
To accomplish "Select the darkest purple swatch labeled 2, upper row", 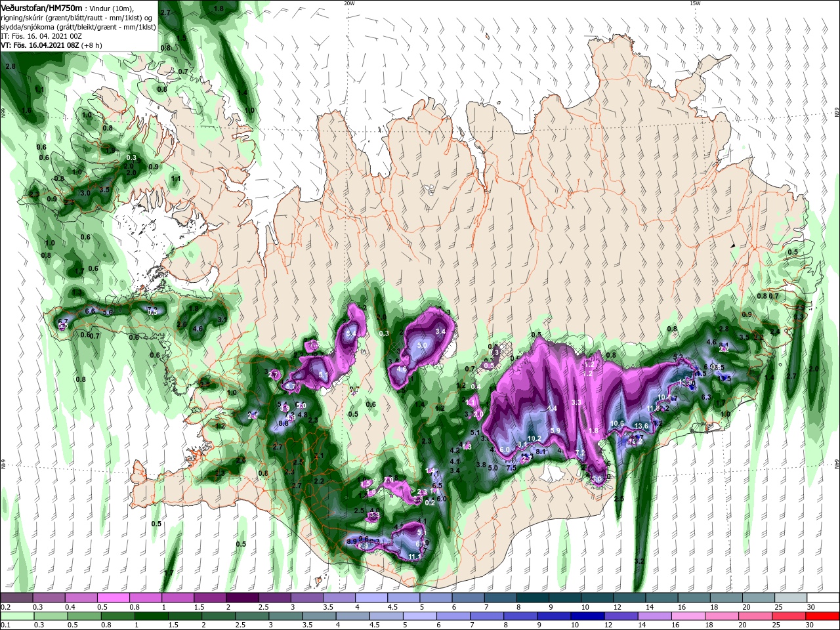I will tap(242, 598).
